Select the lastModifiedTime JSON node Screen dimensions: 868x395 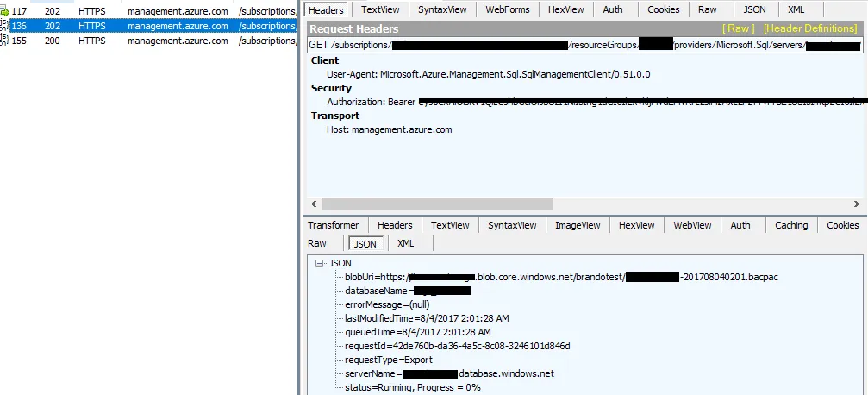tap(427, 318)
